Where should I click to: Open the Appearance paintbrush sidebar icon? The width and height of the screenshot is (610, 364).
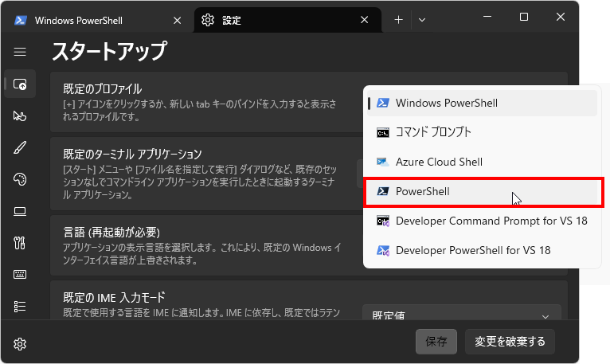(x=20, y=147)
